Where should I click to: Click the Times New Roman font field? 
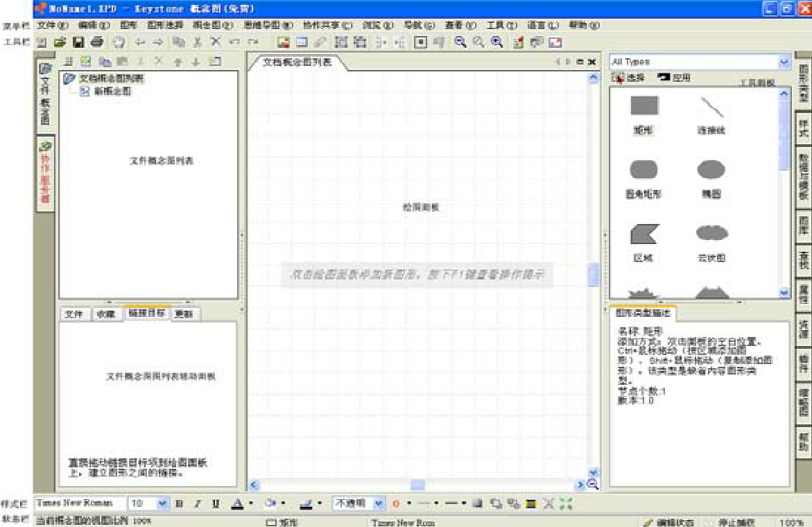point(79,503)
